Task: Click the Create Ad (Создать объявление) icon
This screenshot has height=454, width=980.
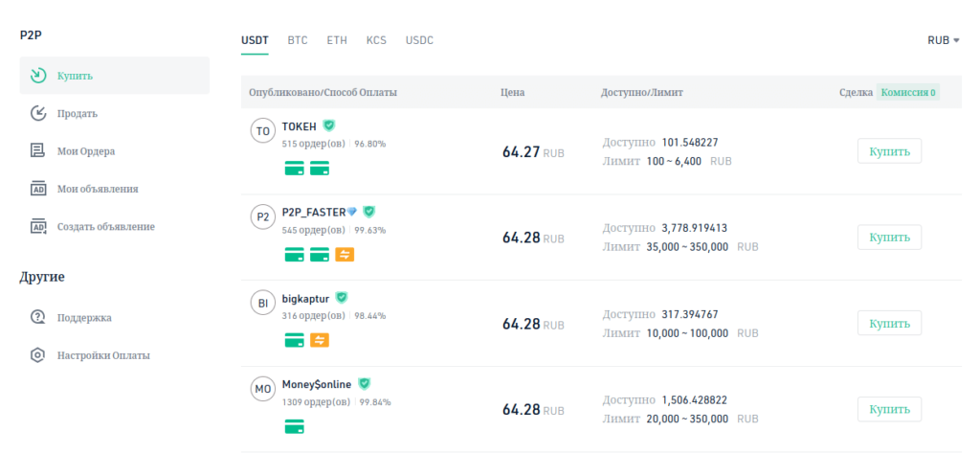Action: tap(37, 227)
